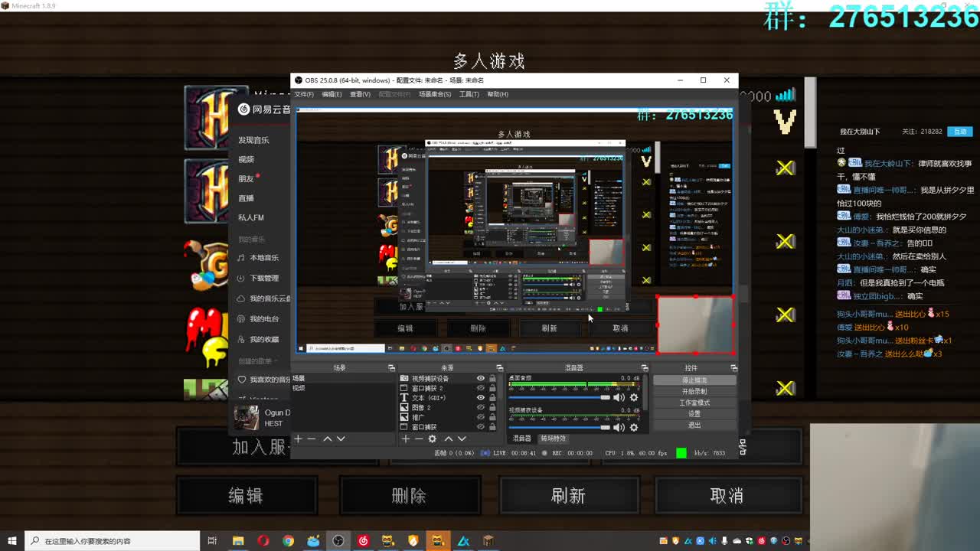The height and width of the screenshot is (551, 980).
Task: Show the 窗口捕获 2 source via its eye
Action: pyautogui.click(x=481, y=388)
